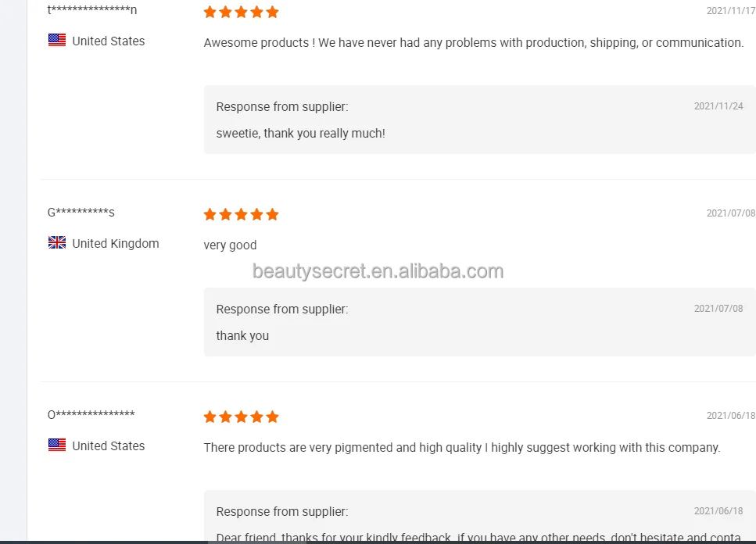Click the 'Awesome products' review text
Viewport: 756px width, 544px height.
pos(473,43)
